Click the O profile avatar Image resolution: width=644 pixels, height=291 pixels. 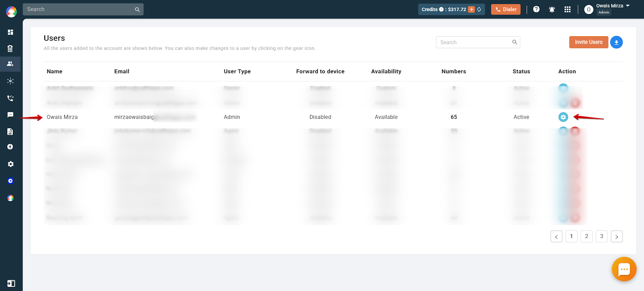(588, 10)
